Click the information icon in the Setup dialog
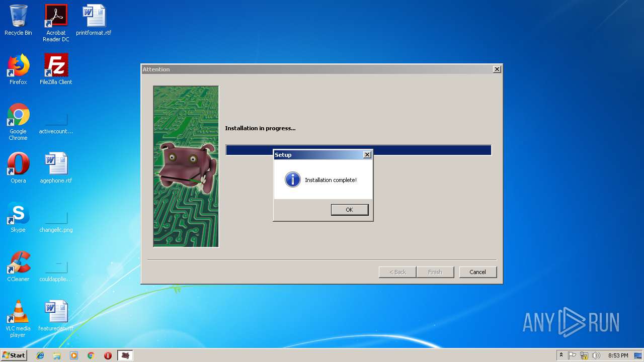This screenshot has height=362, width=644. tap(292, 179)
